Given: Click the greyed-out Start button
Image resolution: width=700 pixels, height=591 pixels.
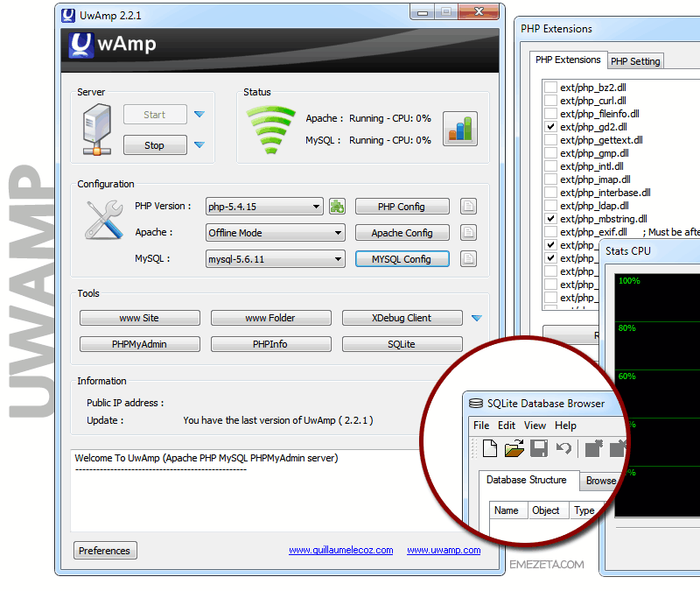Looking at the screenshot, I should [x=155, y=115].
